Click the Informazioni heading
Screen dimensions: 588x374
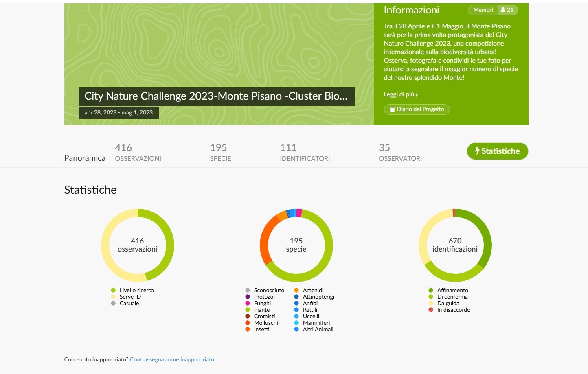tap(411, 10)
